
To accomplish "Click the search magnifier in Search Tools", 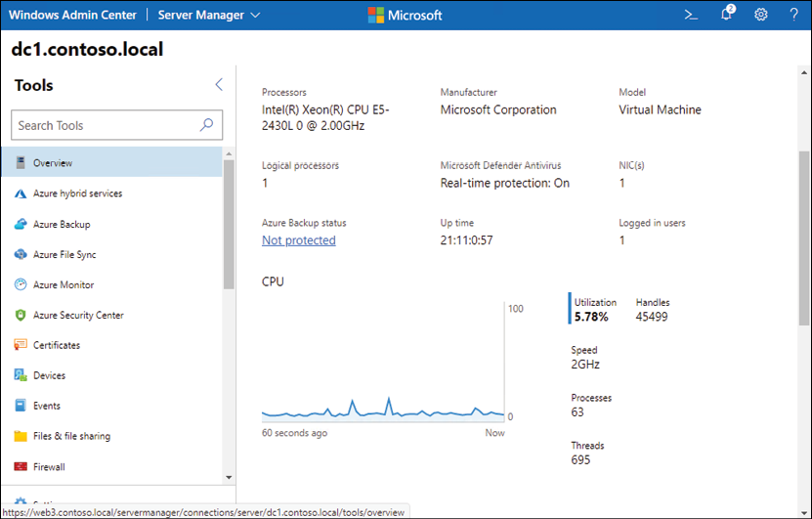I will (206, 125).
